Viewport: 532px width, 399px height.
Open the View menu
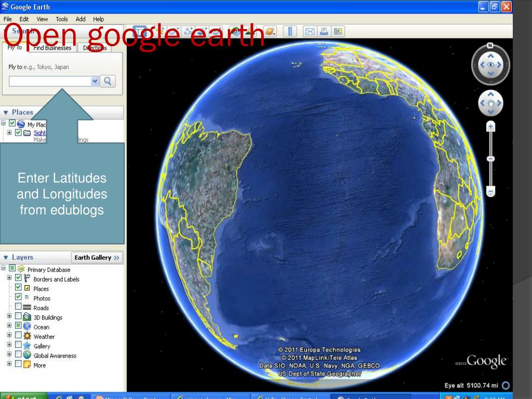click(42, 19)
